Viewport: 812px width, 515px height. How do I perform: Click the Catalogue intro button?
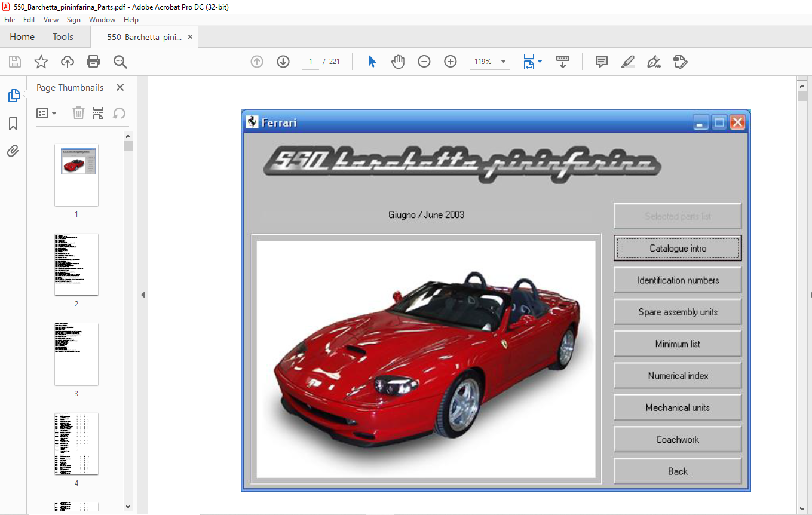(678, 248)
